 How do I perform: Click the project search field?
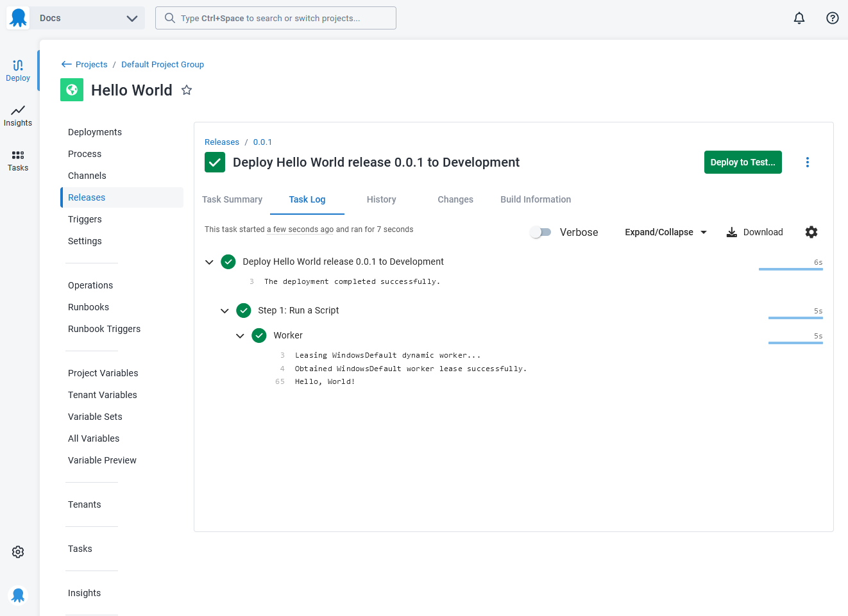click(275, 18)
